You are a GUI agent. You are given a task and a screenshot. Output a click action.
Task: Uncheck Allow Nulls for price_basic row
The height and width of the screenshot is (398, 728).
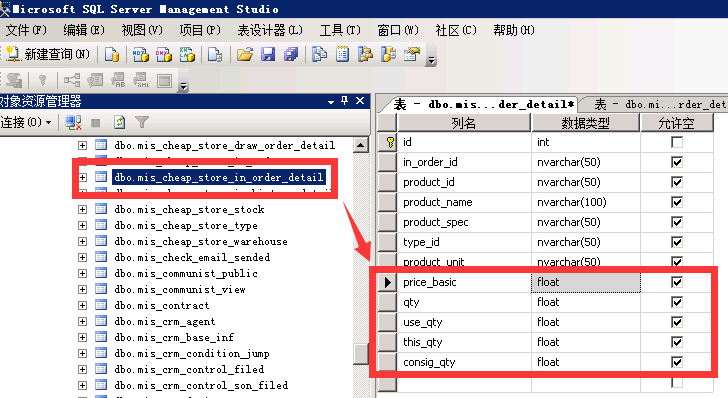(x=677, y=282)
